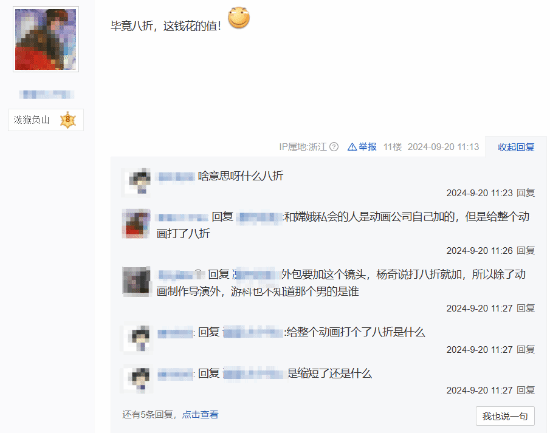Reply to the 是缩短了还是什么 comment
This screenshot has width=550, height=433.
pos(525,390)
